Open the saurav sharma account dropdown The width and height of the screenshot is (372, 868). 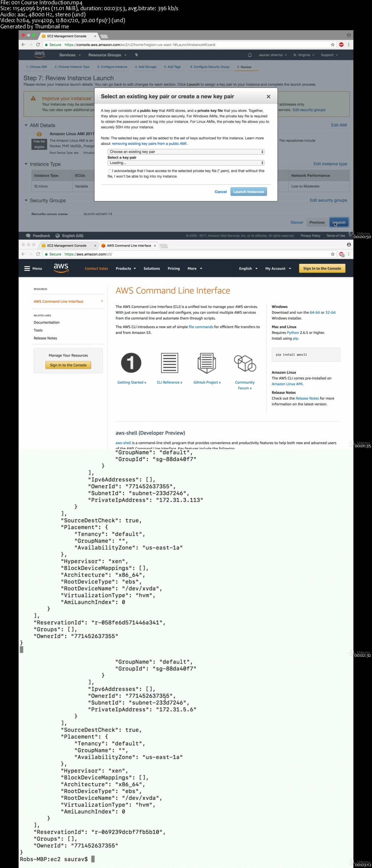(273, 55)
